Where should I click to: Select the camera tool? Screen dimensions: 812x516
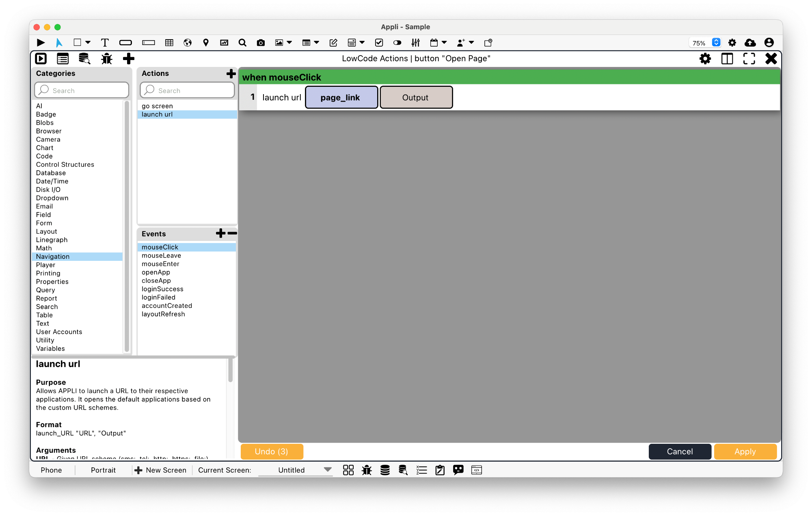click(x=261, y=43)
